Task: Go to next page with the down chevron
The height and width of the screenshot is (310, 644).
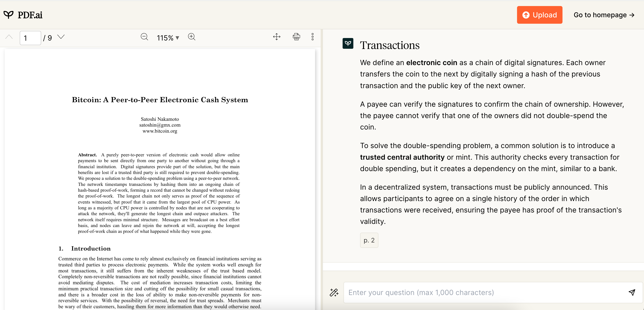Action: coord(61,37)
